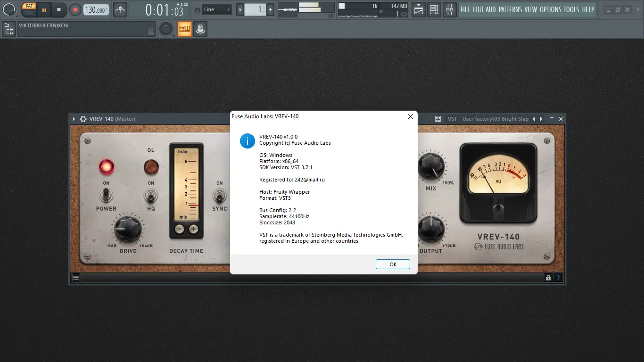Open the Channel rack icon

(434, 9)
